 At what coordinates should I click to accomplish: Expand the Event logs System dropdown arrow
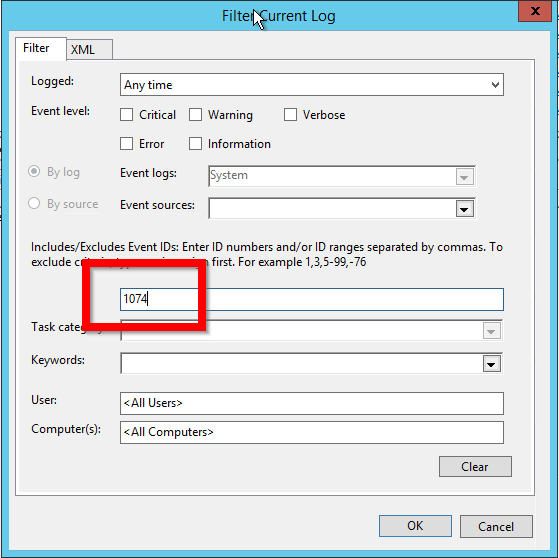[465, 176]
